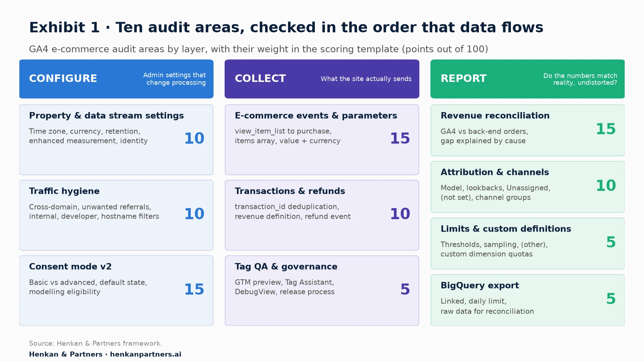Viewport: 644px width, 362px height.
Task: Click 'Attribution & channels' title
Action: pyautogui.click(x=494, y=172)
